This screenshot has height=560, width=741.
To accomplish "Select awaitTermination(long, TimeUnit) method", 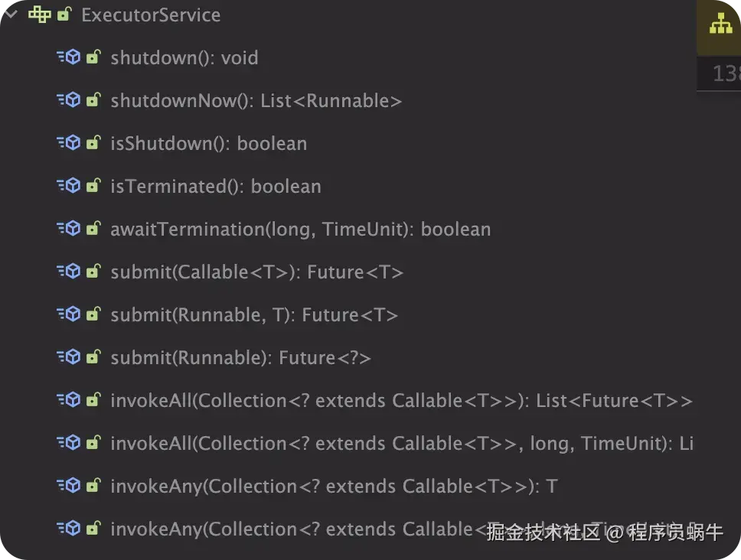I will tap(301, 229).
